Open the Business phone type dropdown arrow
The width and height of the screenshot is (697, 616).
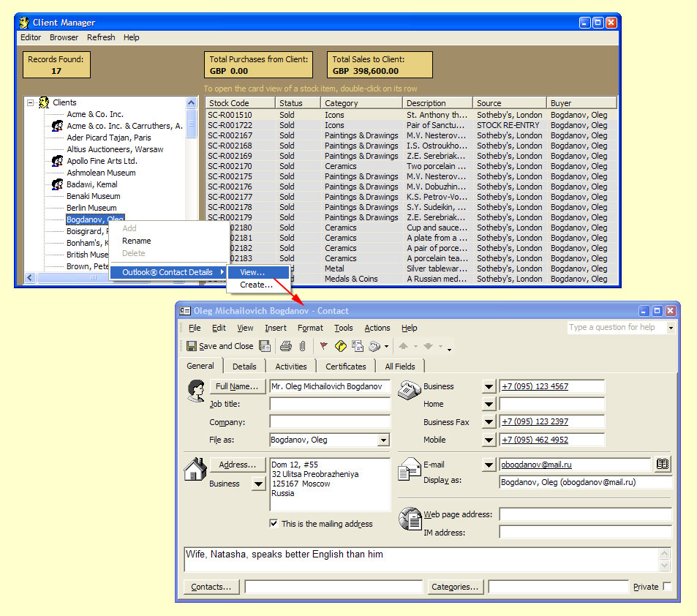tap(489, 386)
